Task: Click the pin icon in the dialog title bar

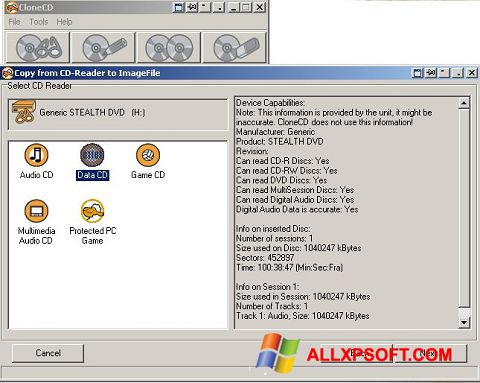Action: [x=431, y=73]
